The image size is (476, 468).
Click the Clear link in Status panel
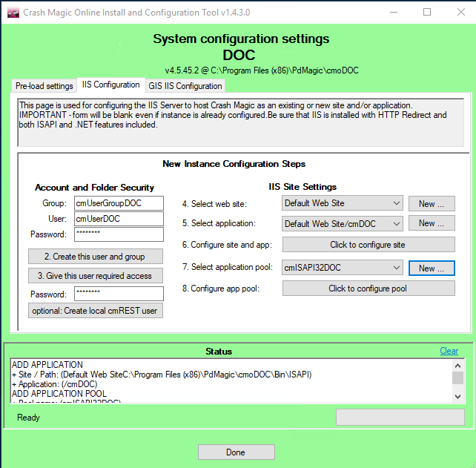tap(449, 351)
